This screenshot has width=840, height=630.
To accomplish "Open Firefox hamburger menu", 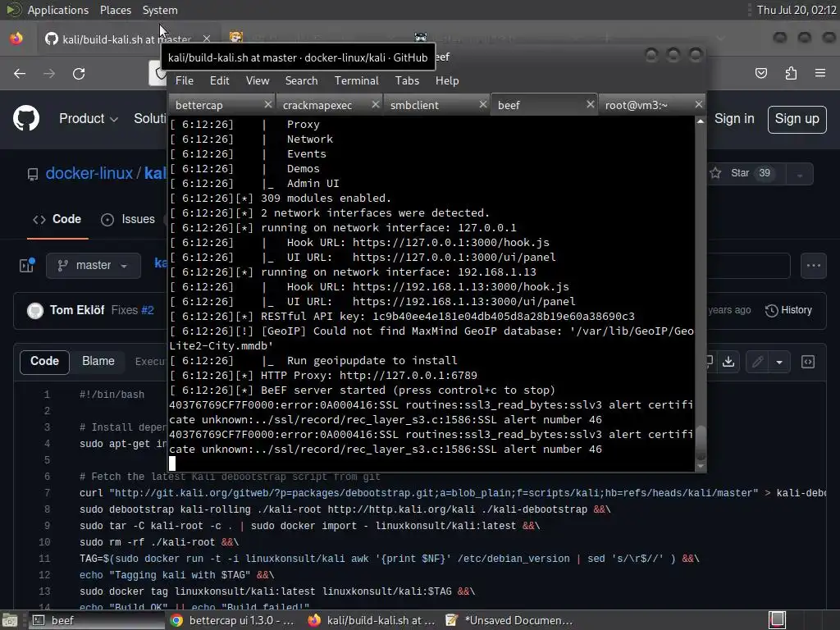I will click(x=820, y=73).
